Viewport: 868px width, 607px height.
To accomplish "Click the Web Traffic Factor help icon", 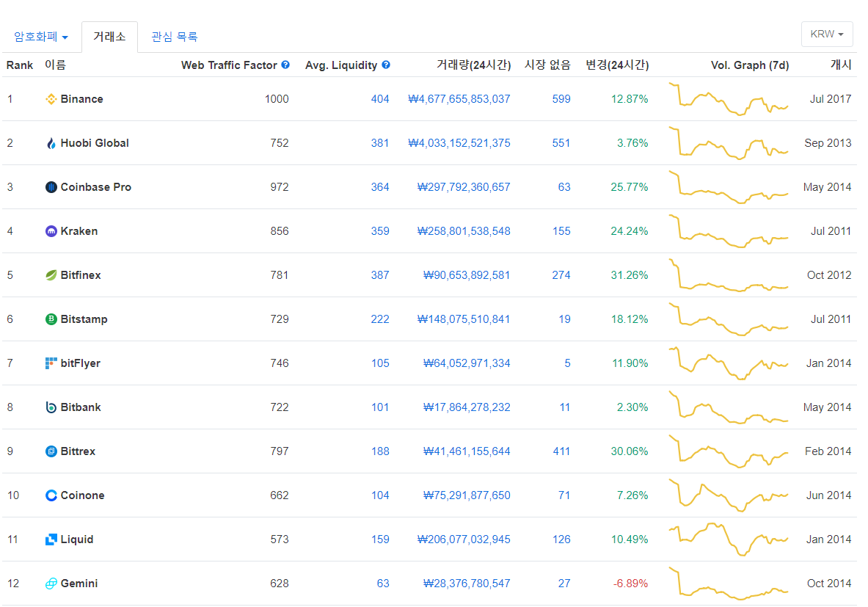I will pyautogui.click(x=285, y=65).
